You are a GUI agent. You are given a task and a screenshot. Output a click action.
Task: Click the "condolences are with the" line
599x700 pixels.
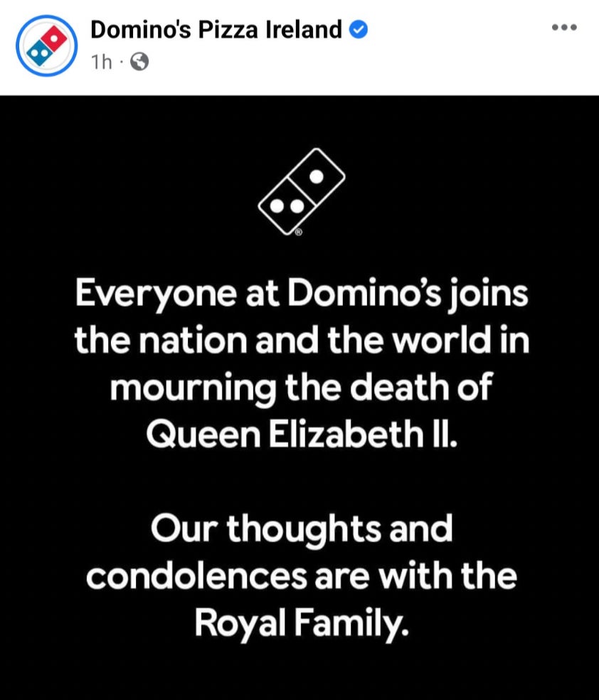[x=301, y=577]
